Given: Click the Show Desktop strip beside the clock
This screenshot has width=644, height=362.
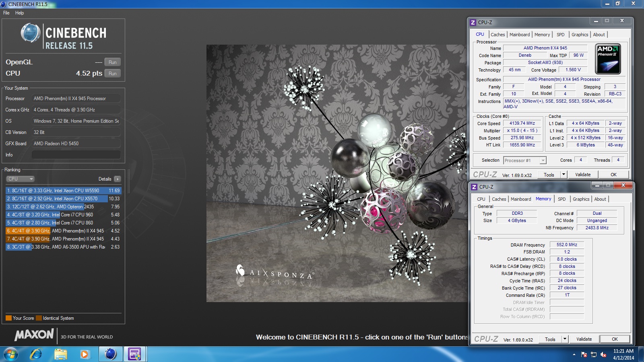Looking at the screenshot, I should click(x=641, y=354).
